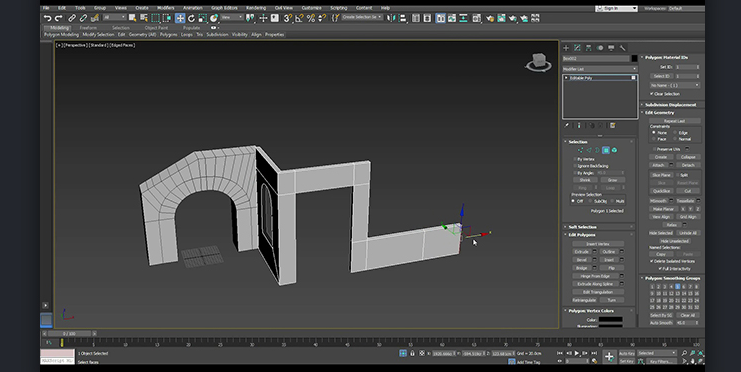This screenshot has height=372, width=741.
Task: Switch to the Freeform ribbon tab
Action: click(x=88, y=28)
